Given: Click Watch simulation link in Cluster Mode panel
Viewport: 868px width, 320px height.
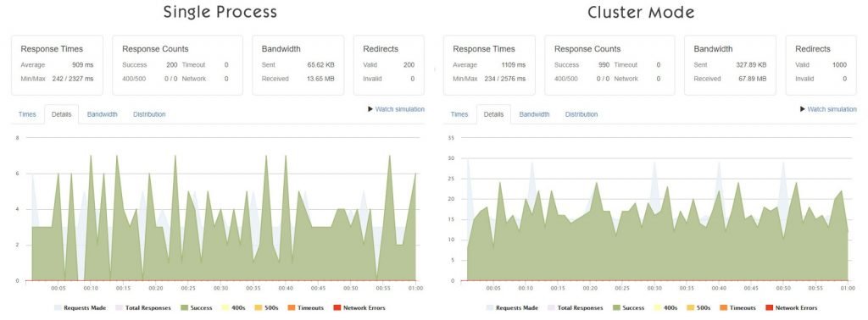Looking at the screenshot, I should click(828, 109).
